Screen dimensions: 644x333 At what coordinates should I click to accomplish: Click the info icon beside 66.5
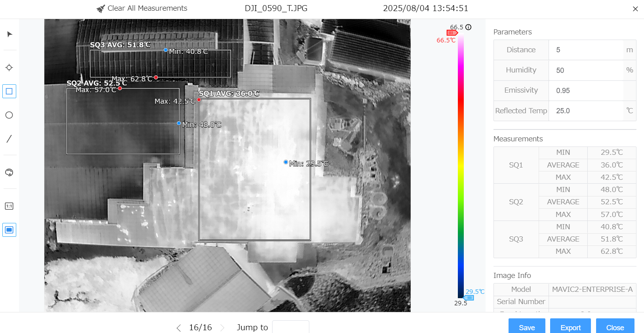[x=469, y=27]
